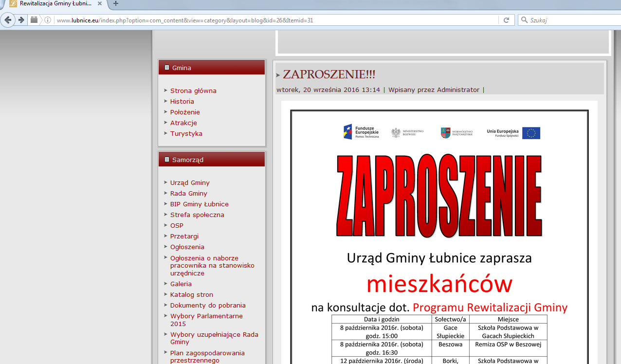
Task: Click 'Programu Rewitalizacji Gminy' red text
Action: (490, 308)
